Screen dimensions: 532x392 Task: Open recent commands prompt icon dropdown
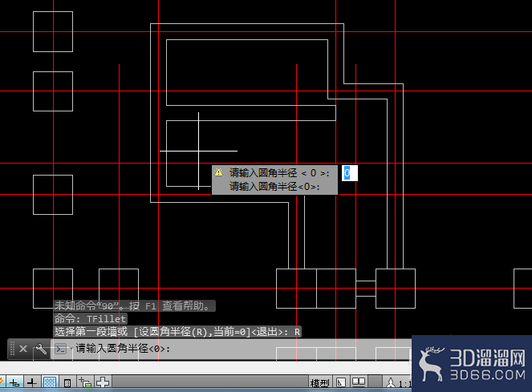click(x=63, y=349)
